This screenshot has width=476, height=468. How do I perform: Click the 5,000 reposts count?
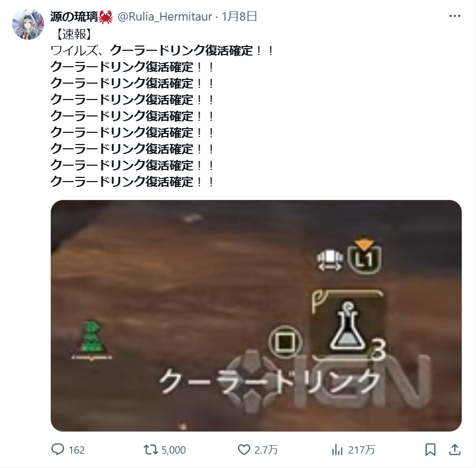[x=173, y=450]
